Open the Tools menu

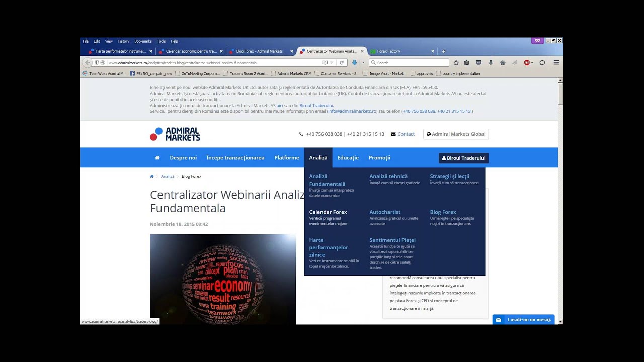coord(161,41)
